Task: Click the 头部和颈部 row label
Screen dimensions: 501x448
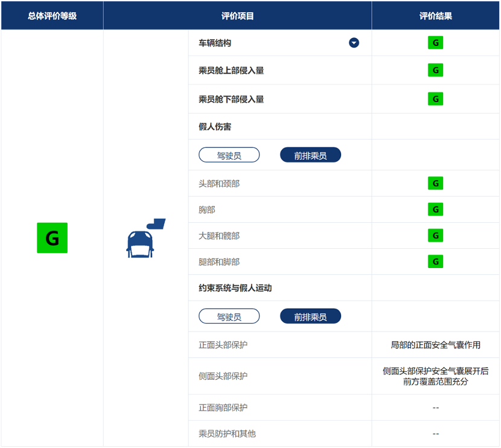Action: (219, 184)
